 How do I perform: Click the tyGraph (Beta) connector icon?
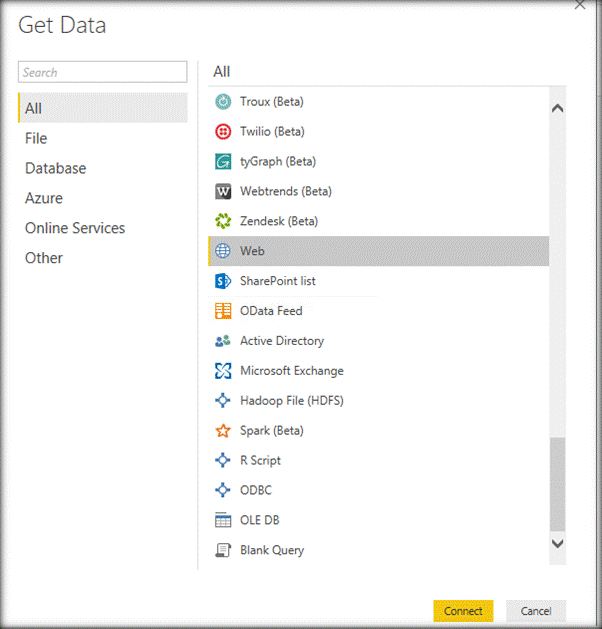click(x=223, y=162)
